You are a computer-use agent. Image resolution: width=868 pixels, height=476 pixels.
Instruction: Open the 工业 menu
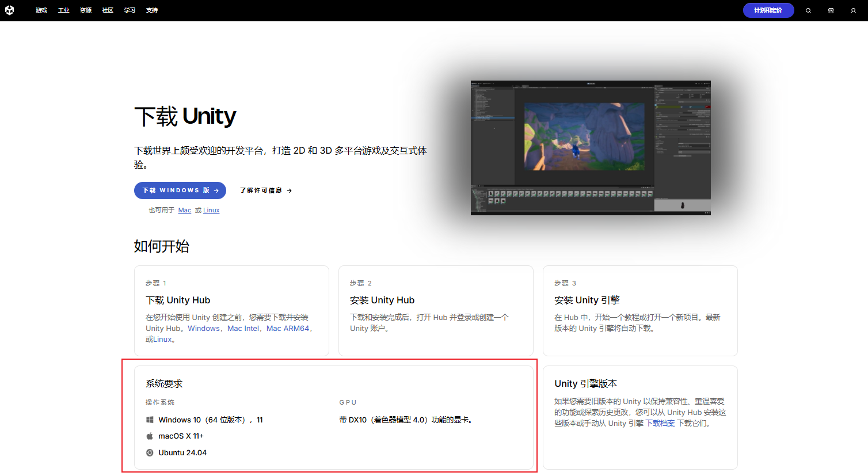pyautogui.click(x=63, y=10)
